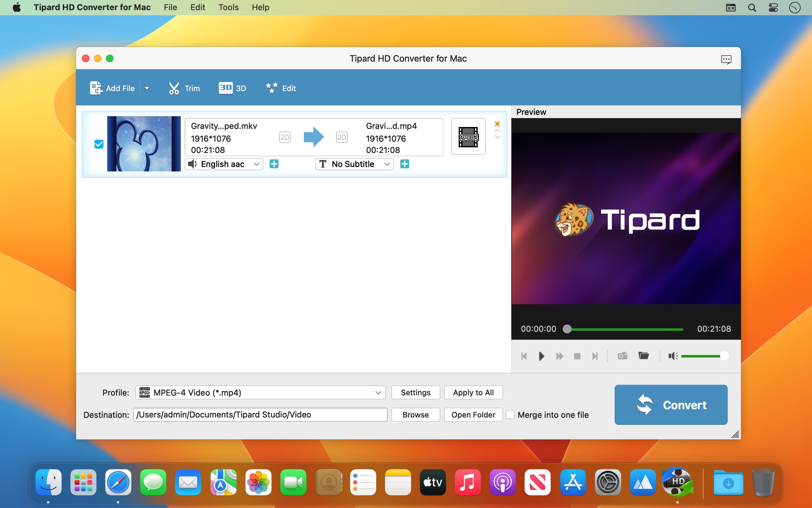Select the Trim scissors tool
The width and height of the screenshot is (812, 508).
(x=184, y=88)
